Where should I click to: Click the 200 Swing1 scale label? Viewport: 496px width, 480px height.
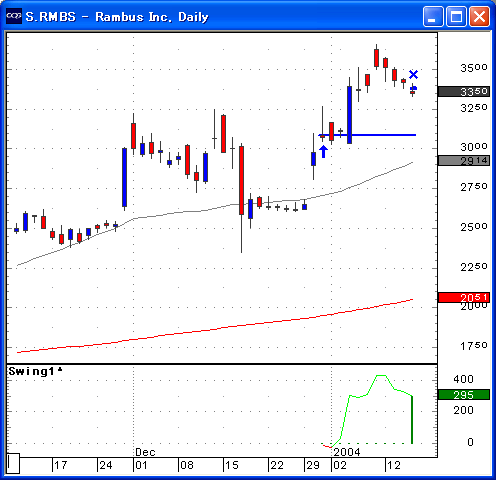(x=463, y=410)
